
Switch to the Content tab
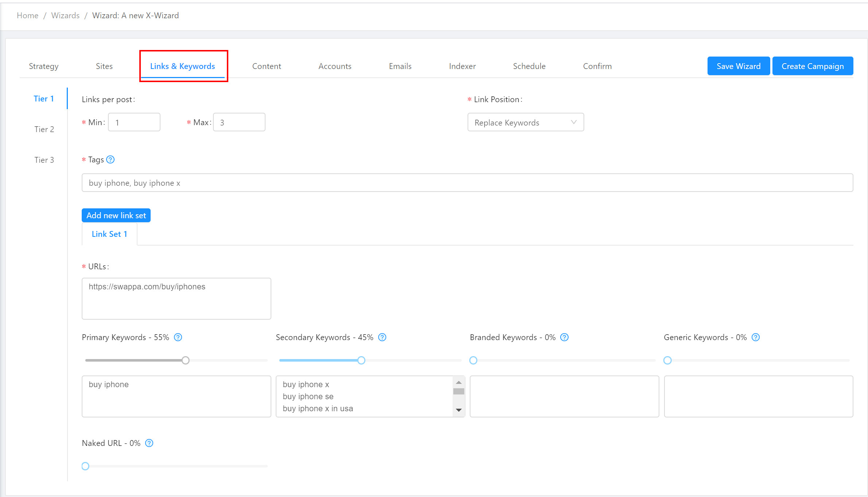click(x=267, y=66)
